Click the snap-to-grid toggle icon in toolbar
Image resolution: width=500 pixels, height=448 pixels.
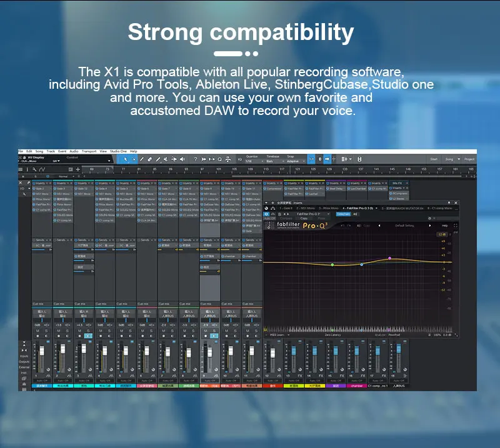point(311,159)
